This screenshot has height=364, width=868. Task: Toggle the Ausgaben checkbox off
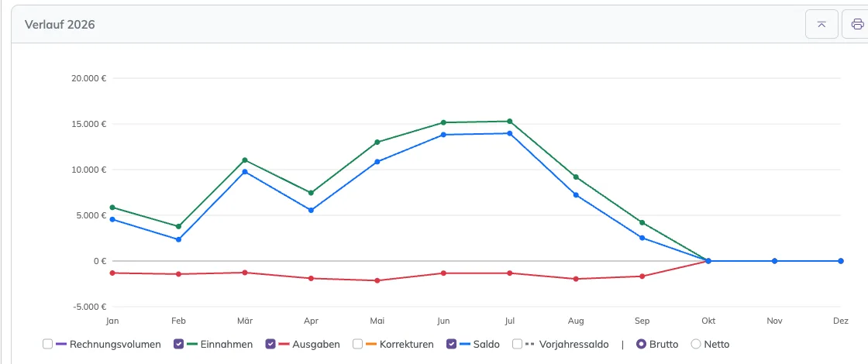click(270, 344)
